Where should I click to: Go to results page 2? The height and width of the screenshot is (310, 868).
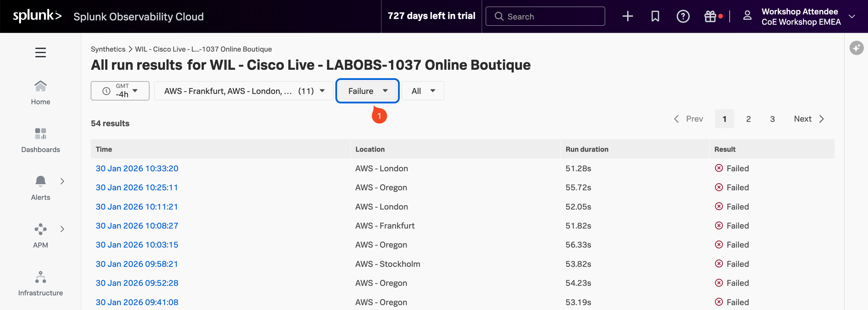click(748, 119)
